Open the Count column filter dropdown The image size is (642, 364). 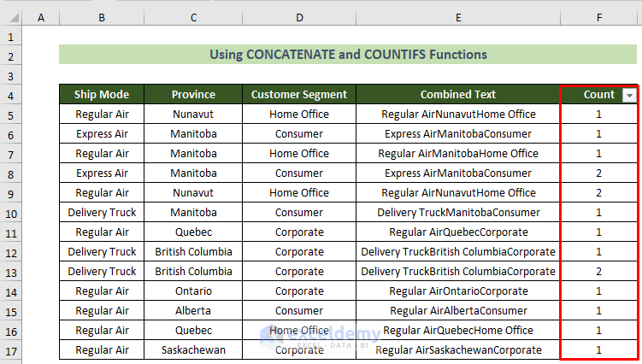[629, 96]
